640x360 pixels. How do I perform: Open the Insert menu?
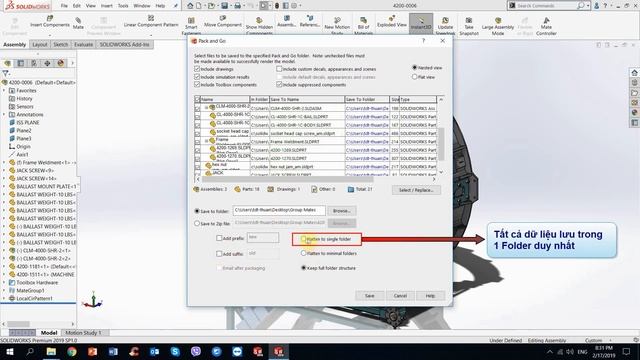[x=107, y=6]
